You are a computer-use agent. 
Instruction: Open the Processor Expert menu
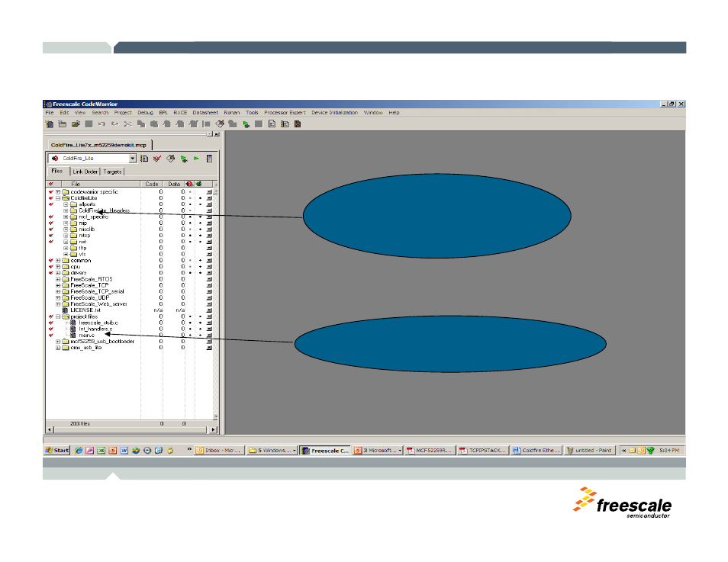(285, 112)
